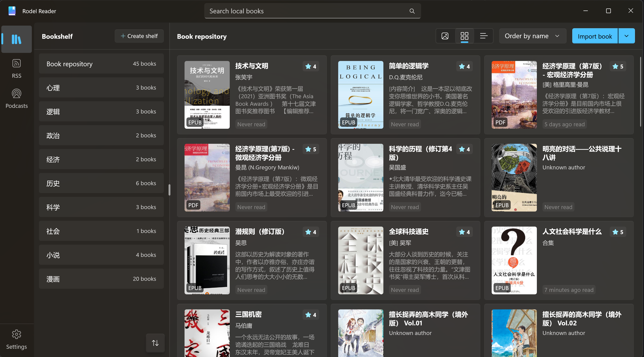Open the RSS section

(x=17, y=69)
